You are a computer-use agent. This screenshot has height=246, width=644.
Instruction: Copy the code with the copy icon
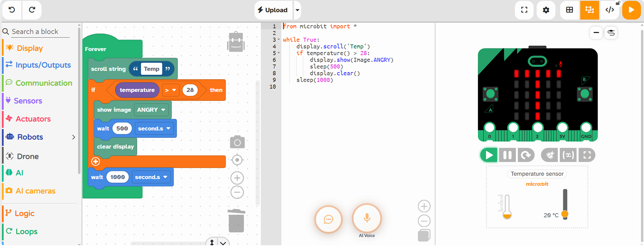pyautogui.click(x=424, y=235)
